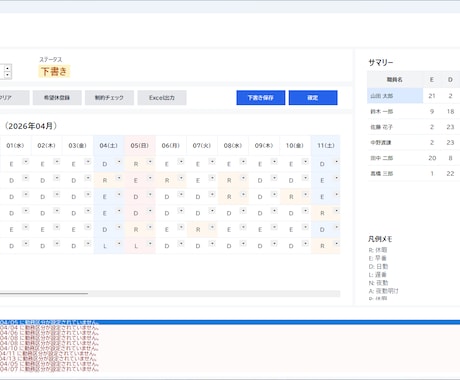The width and height of the screenshot is (460, 380).
Task: Click the stepper down arrow beside ステータス
Action: click(7, 75)
